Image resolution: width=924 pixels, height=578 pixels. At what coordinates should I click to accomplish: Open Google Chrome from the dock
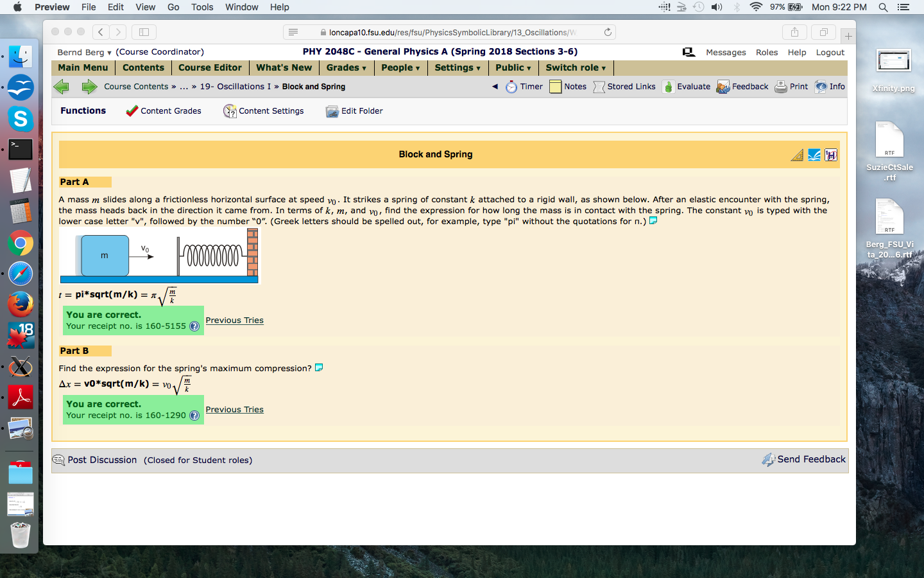click(21, 243)
